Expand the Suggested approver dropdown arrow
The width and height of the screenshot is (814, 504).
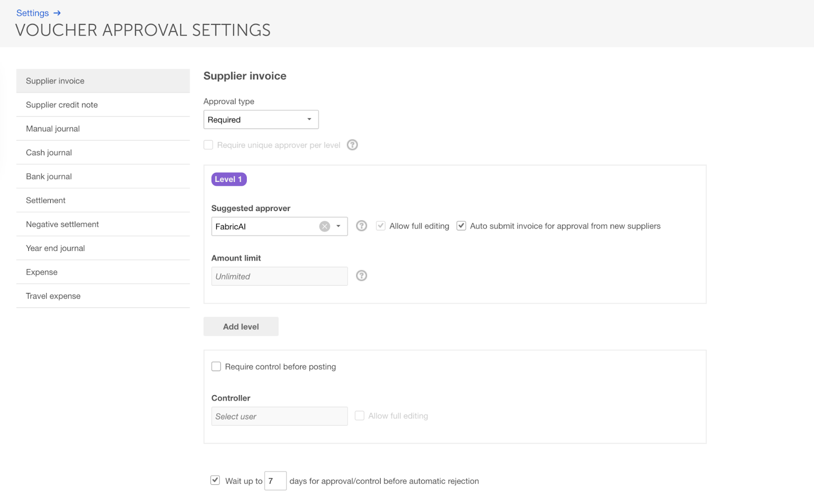click(338, 226)
